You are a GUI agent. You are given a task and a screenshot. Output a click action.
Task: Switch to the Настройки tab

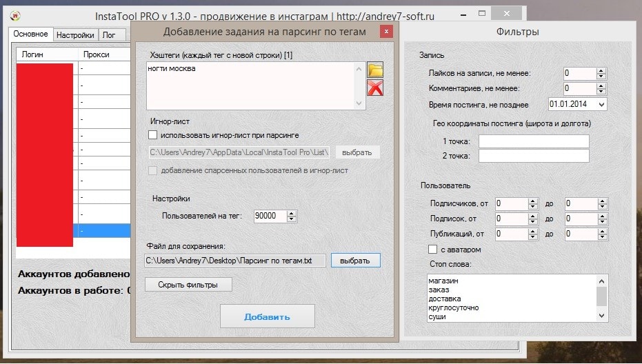pyautogui.click(x=75, y=35)
